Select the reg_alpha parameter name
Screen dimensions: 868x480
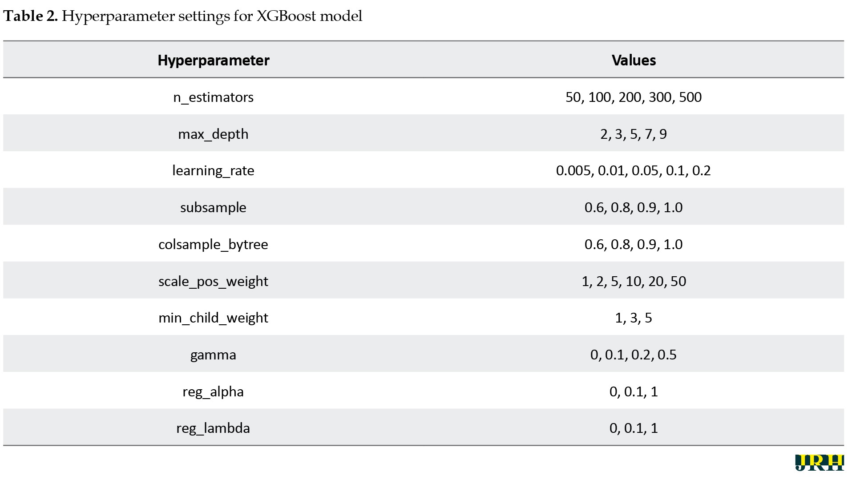(x=213, y=391)
